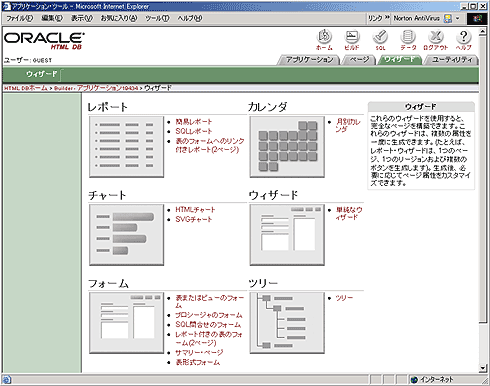Click 表のフォームへのリンク付きレポート link
This screenshot has width=490, height=386.
(x=210, y=145)
